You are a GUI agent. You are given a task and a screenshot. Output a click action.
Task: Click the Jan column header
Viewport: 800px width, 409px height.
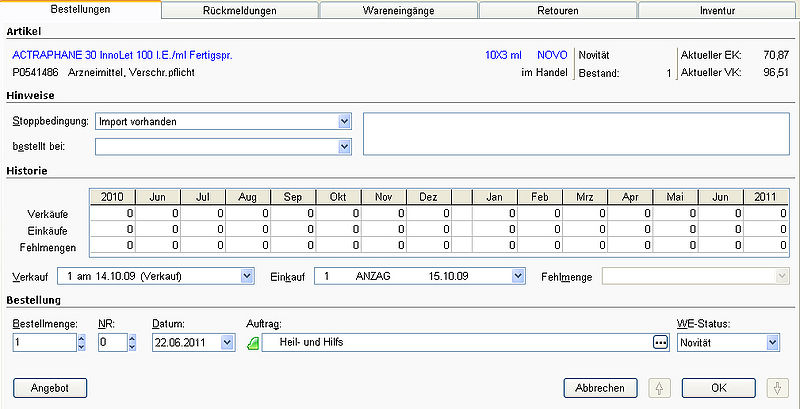tap(494, 197)
